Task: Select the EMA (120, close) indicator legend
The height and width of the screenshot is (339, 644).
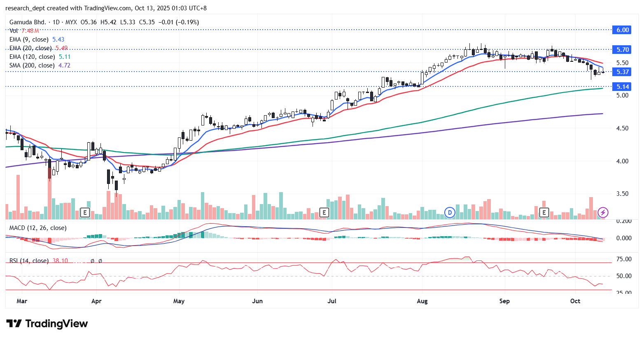Action: (x=32, y=57)
